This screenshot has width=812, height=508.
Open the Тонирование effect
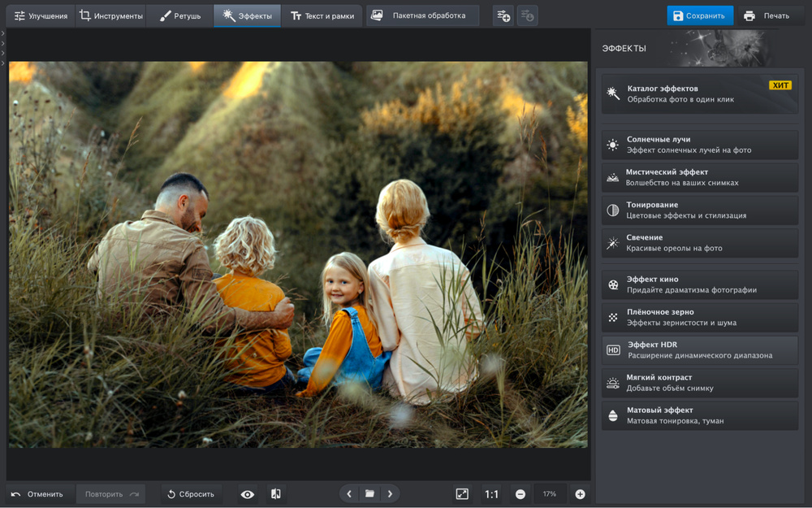click(x=699, y=210)
